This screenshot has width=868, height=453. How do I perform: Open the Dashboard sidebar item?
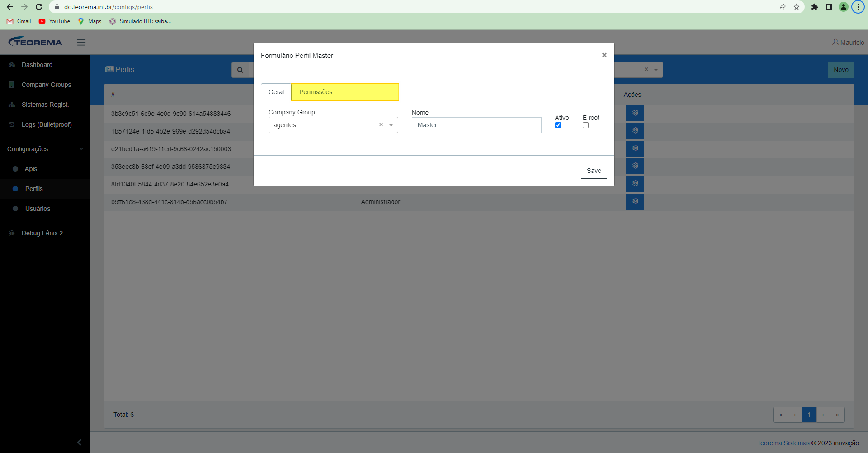point(37,65)
